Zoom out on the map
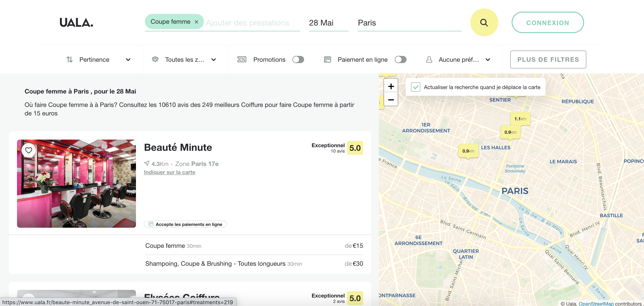Screen dimensions: 644x306 pyautogui.click(x=391, y=100)
